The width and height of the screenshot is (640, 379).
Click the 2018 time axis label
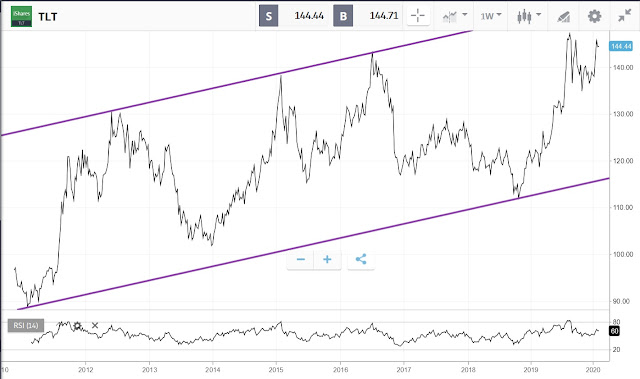pos(468,370)
